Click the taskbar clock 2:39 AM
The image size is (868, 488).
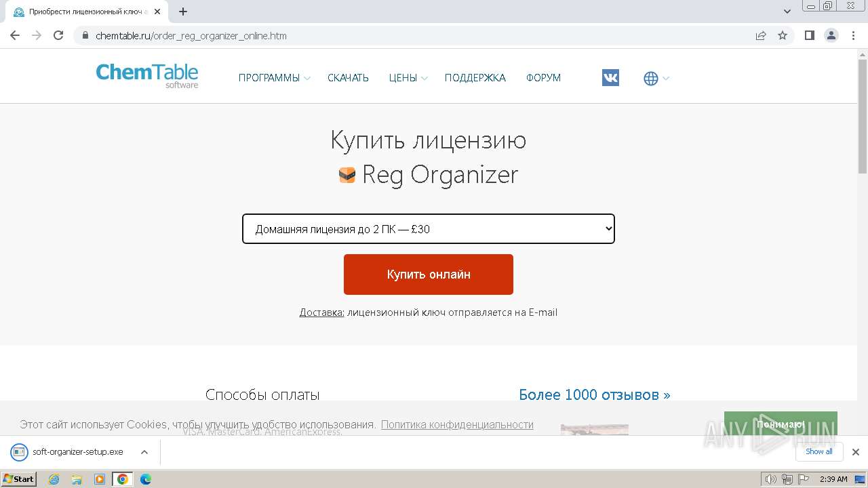pos(833,479)
